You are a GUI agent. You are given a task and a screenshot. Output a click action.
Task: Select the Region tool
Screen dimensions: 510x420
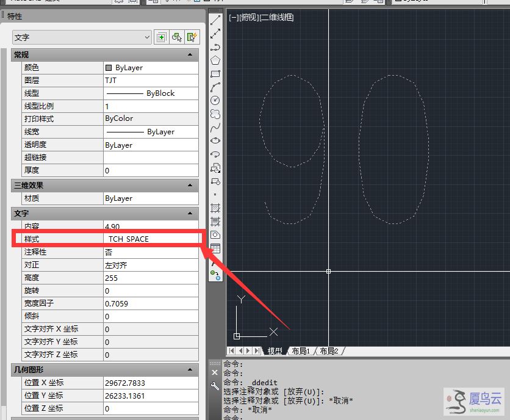coord(215,235)
